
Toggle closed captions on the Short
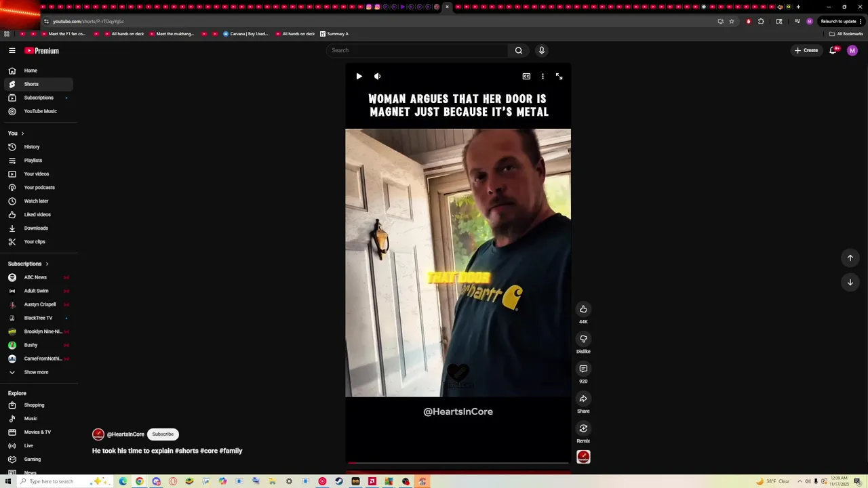(526, 77)
